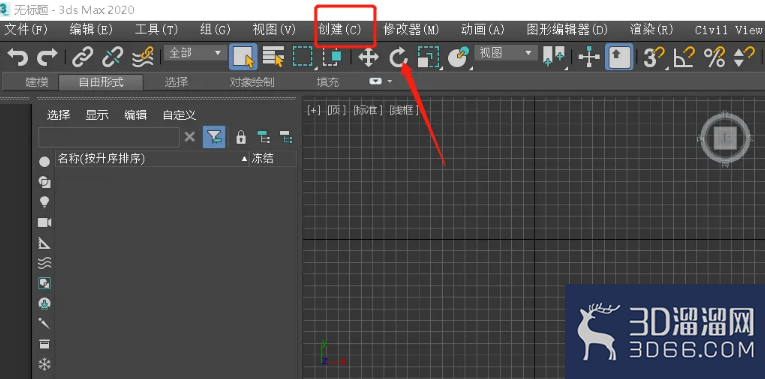Toggle the Angle Snap button

point(684,57)
